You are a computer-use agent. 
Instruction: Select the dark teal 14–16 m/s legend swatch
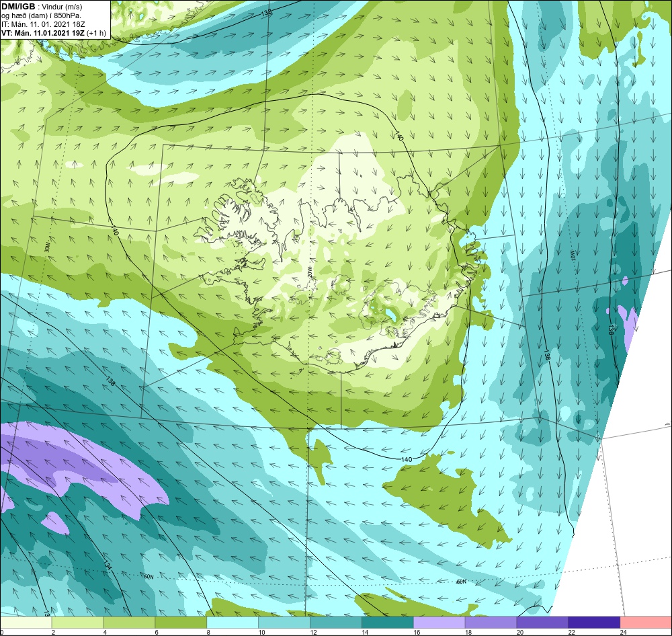[388, 622]
